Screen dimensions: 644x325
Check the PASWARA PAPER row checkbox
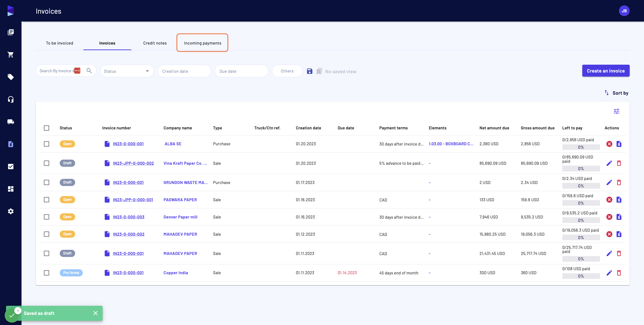pyautogui.click(x=47, y=200)
